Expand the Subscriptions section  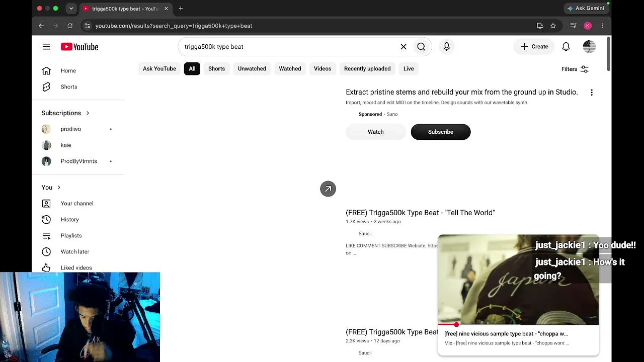[65, 113]
